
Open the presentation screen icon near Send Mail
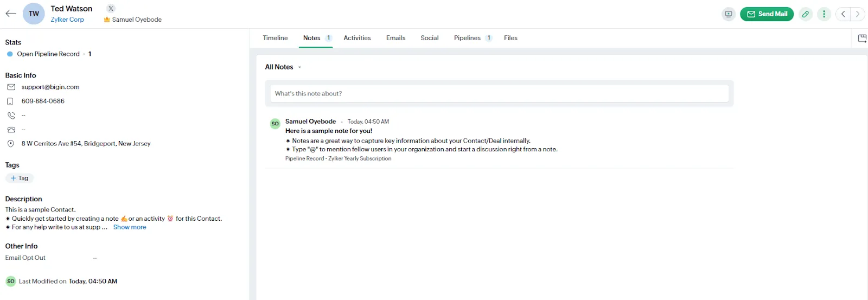tap(729, 14)
